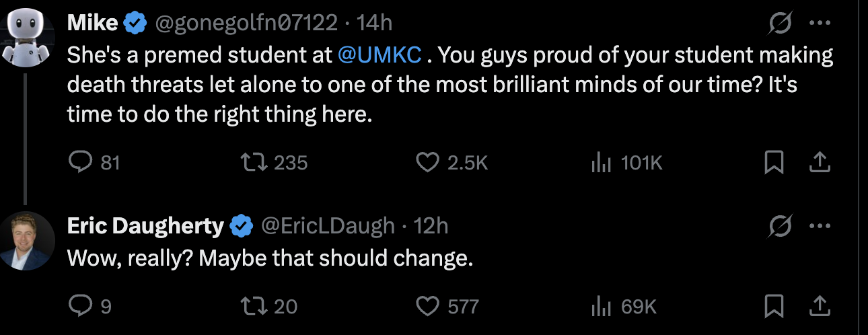Reply to Mike's tweet

coord(81,162)
